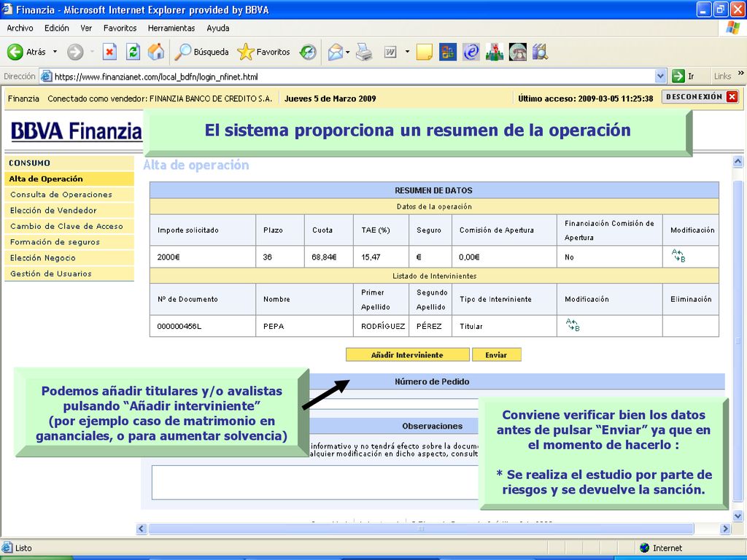The height and width of the screenshot is (560, 747).
Task: Click the colored grid icon in toolbar
Action: (x=448, y=52)
